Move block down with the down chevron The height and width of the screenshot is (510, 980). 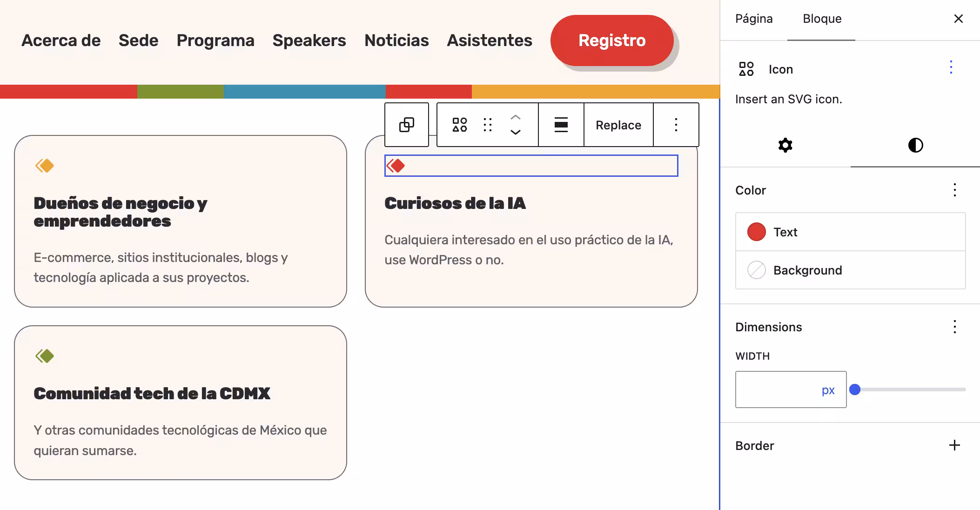click(x=516, y=132)
